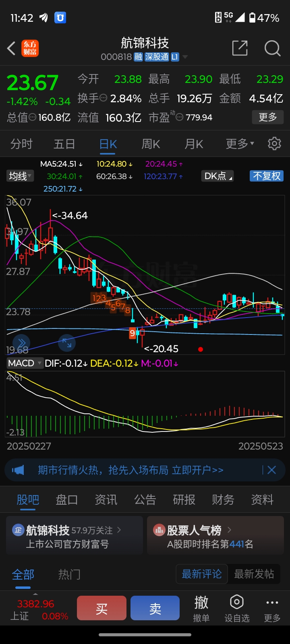The image size is (290, 644).
Task: Expand 更多 quote details button
Action: tap(268, 117)
